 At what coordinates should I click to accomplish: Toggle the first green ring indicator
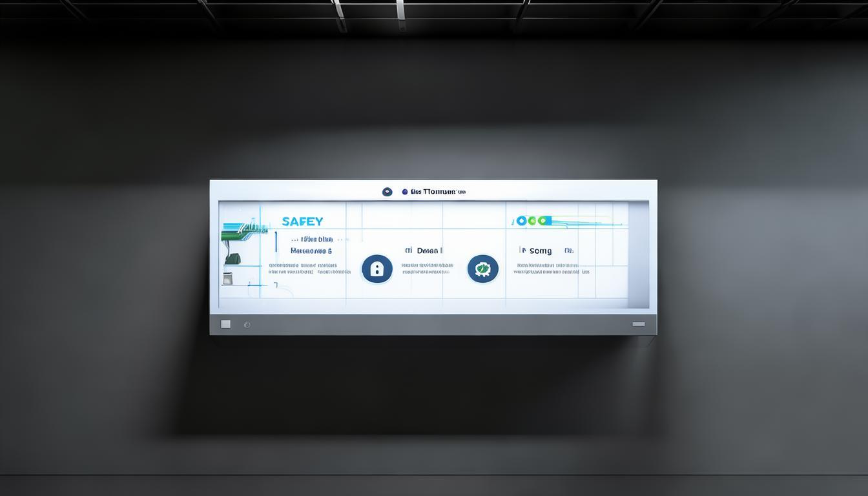(x=532, y=221)
